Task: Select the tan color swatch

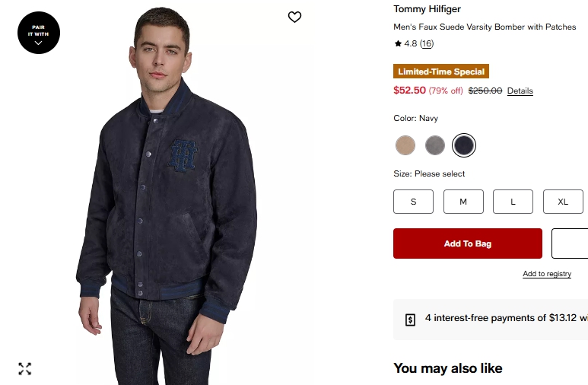Action: 405,145
